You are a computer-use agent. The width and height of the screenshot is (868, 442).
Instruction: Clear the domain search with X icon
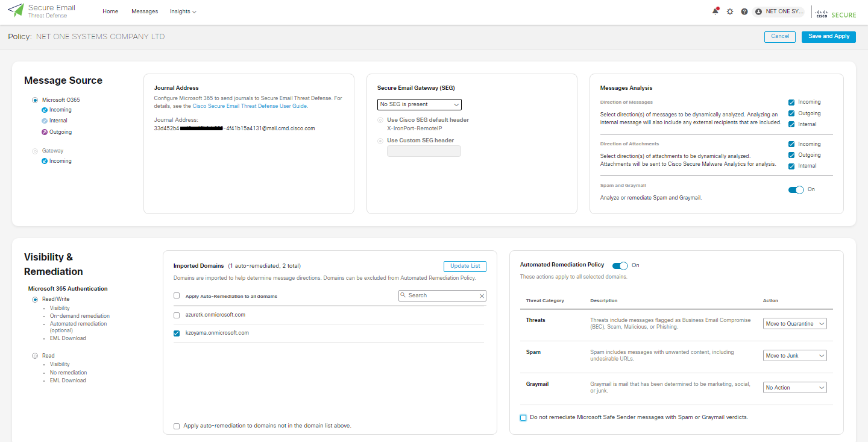pyautogui.click(x=482, y=296)
